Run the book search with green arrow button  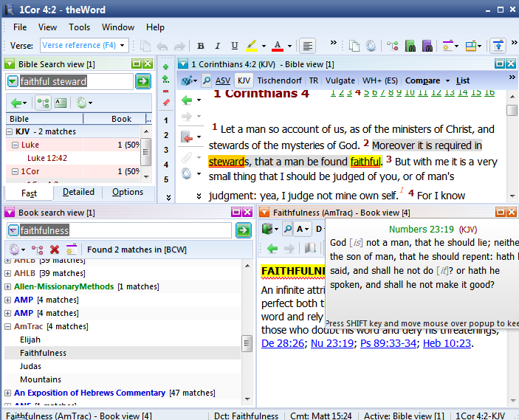pyautogui.click(x=244, y=230)
